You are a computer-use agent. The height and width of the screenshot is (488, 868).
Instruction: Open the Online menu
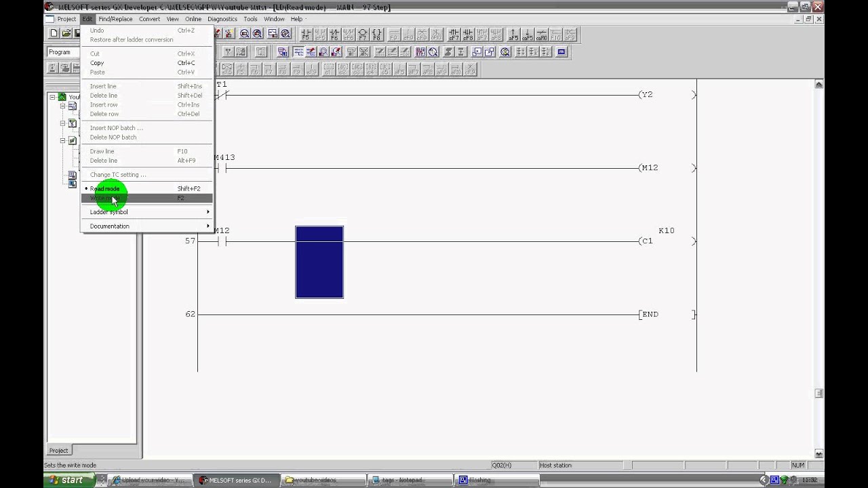click(x=193, y=19)
